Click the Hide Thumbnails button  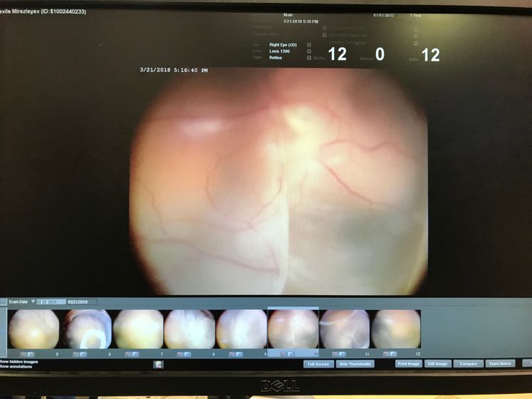[355, 364]
